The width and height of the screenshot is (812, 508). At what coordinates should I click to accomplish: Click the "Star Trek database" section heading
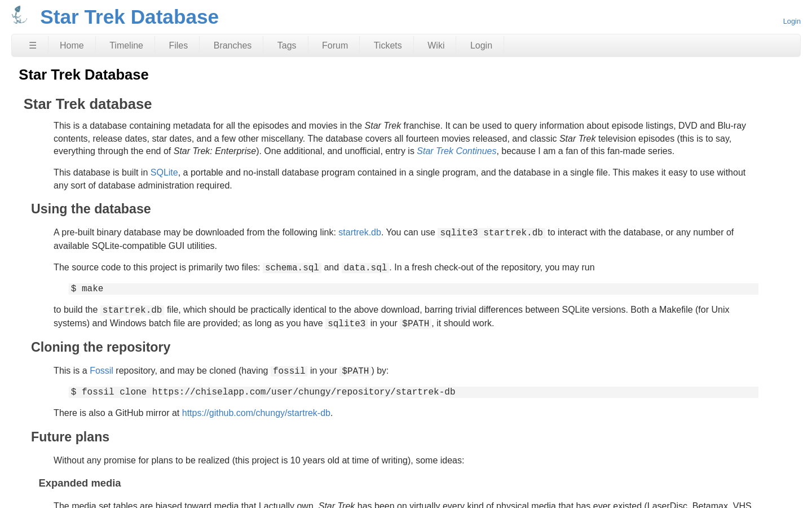pyautogui.click(x=87, y=104)
